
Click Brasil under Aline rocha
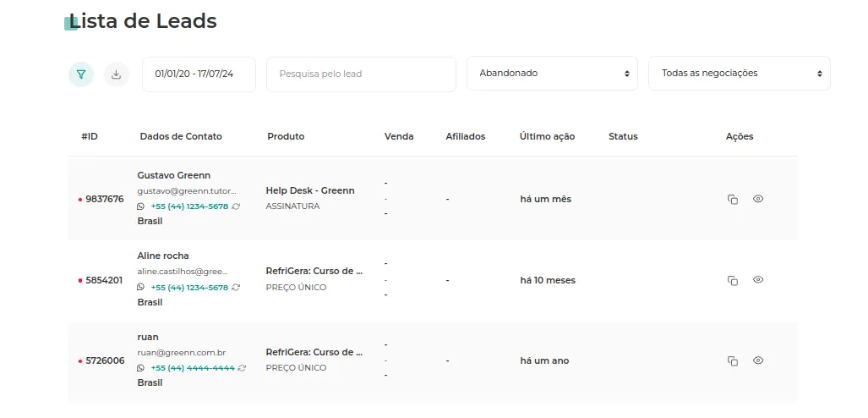pos(150,302)
